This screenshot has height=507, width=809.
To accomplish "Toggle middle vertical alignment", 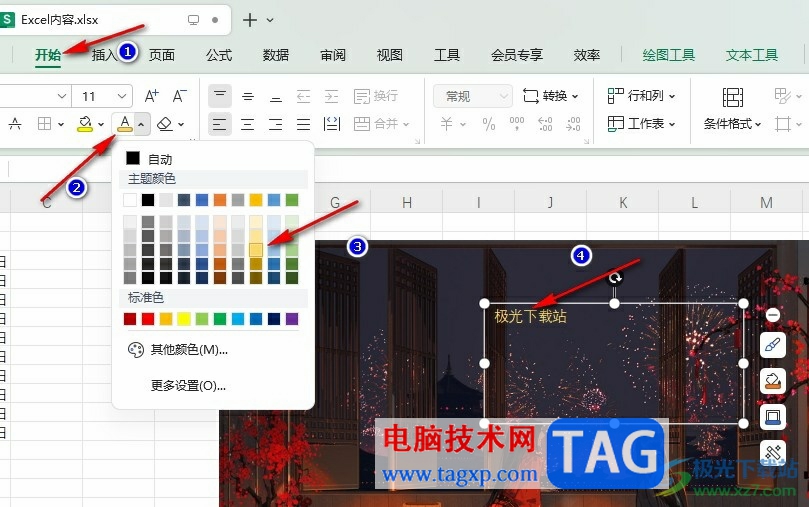I will coord(248,96).
